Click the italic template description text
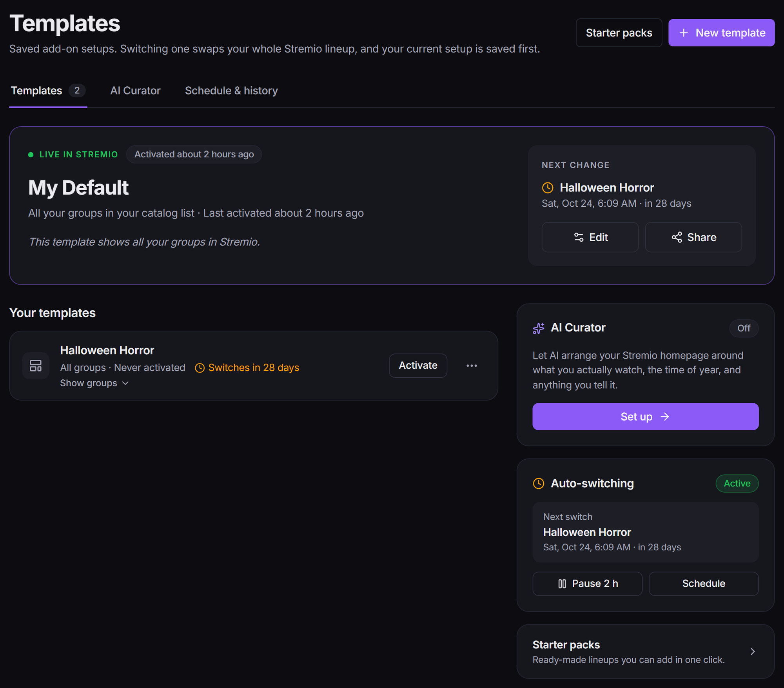The width and height of the screenshot is (784, 688). coord(144,242)
